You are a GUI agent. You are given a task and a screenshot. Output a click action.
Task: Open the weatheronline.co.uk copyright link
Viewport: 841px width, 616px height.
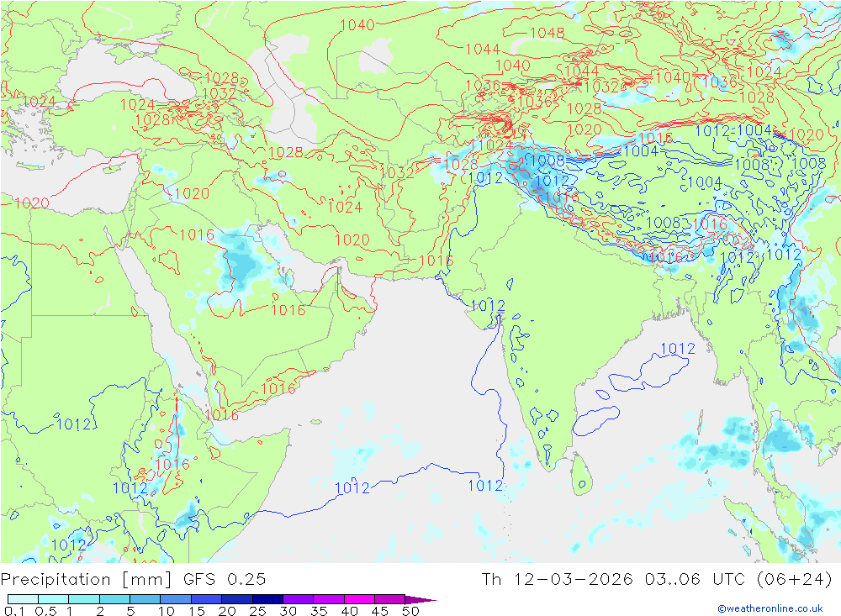(770, 608)
